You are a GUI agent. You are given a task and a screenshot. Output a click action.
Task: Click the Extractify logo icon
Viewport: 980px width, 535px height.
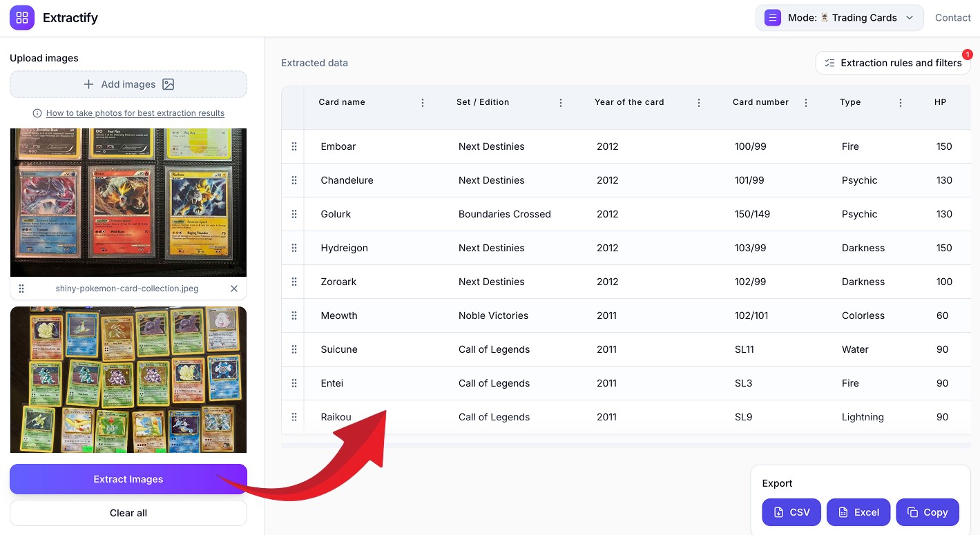click(x=22, y=18)
